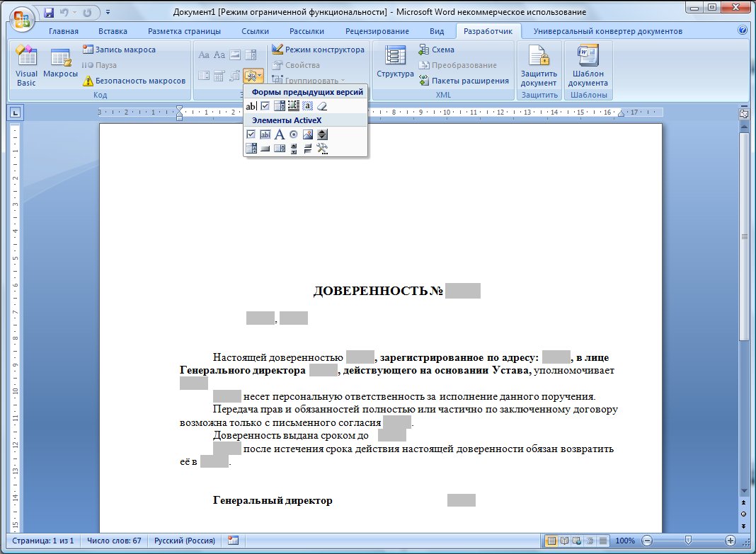Insert an ActiveX checkbox control
Screen dimensions: 756x554
[x=251, y=134]
